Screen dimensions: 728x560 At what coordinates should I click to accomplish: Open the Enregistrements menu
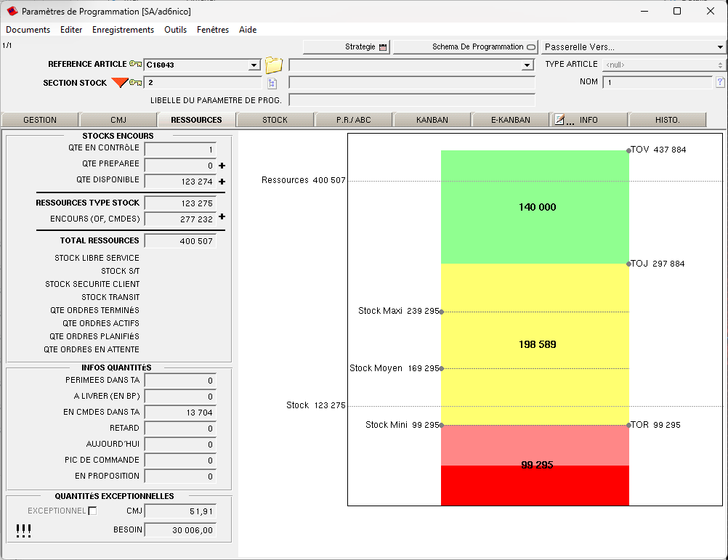pos(123,30)
